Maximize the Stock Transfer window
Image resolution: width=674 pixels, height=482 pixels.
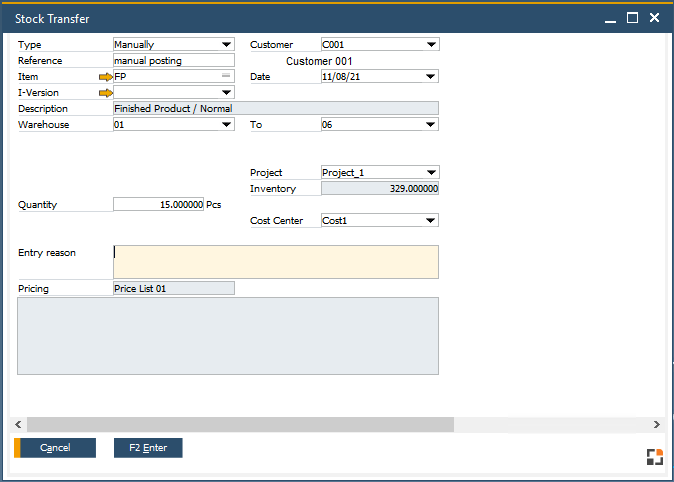[x=632, y=18]
